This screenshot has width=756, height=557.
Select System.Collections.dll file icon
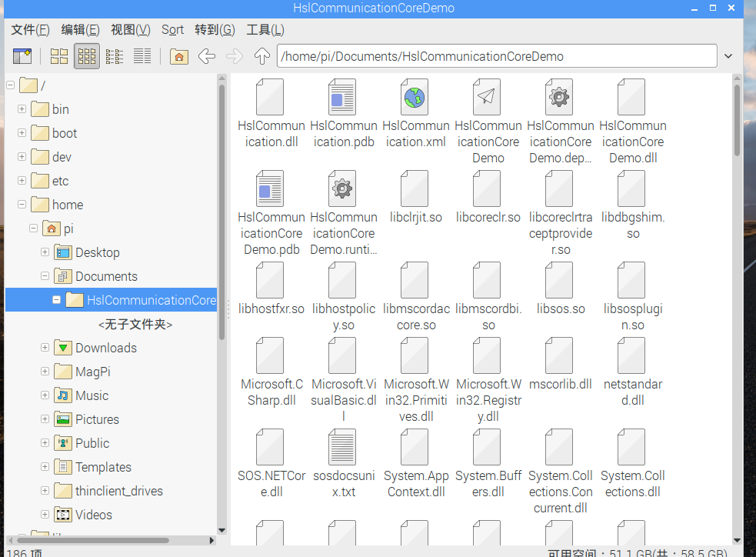coord(631,447)
